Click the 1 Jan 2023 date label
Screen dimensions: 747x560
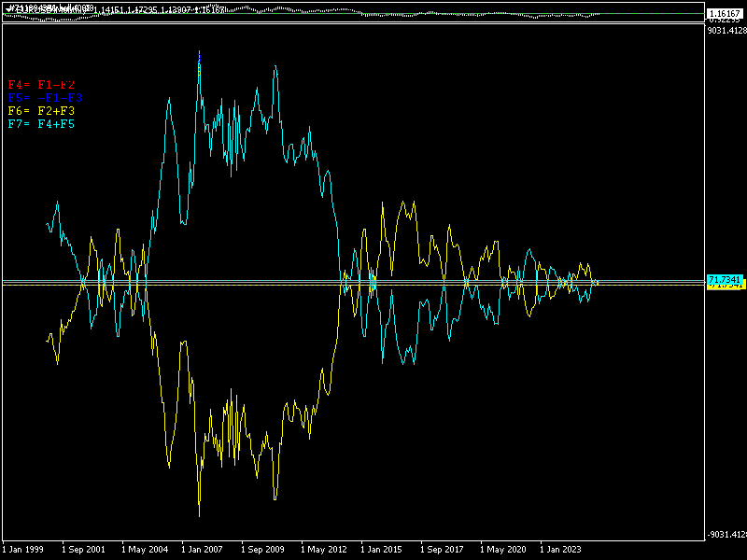pyautogui.click(x=560, y=550)
